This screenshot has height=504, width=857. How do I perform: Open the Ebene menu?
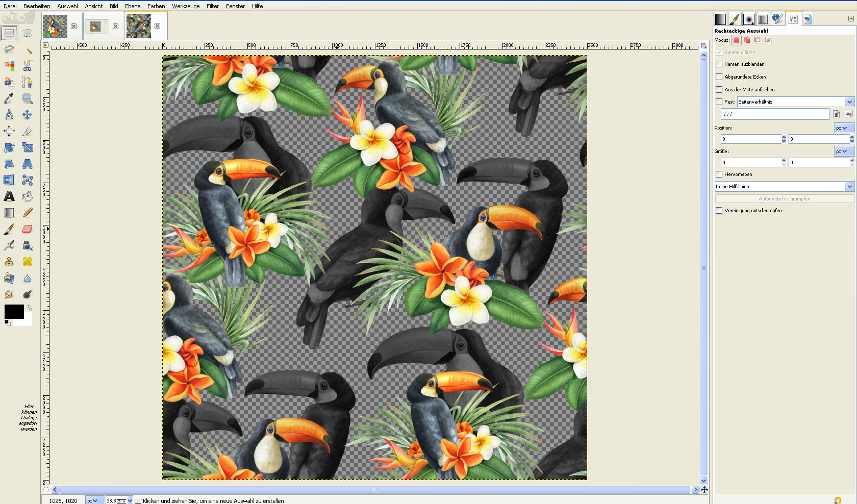click(x=133, y=6)
